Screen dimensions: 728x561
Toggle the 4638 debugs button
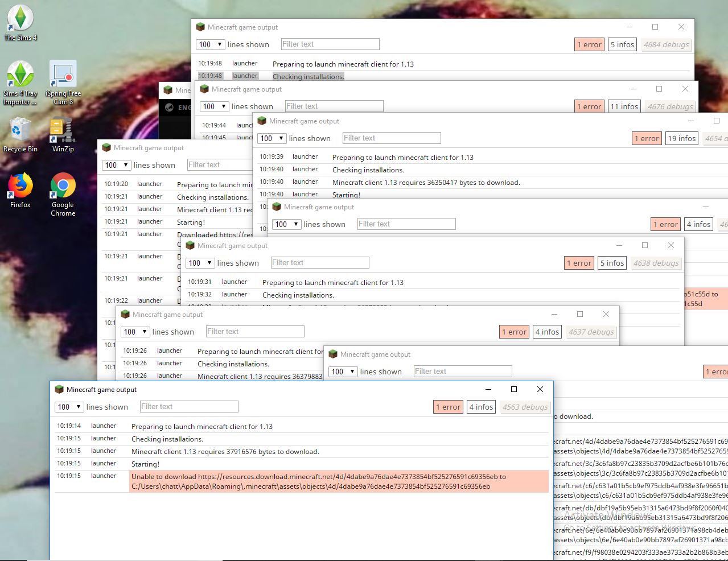coord(656,263)
